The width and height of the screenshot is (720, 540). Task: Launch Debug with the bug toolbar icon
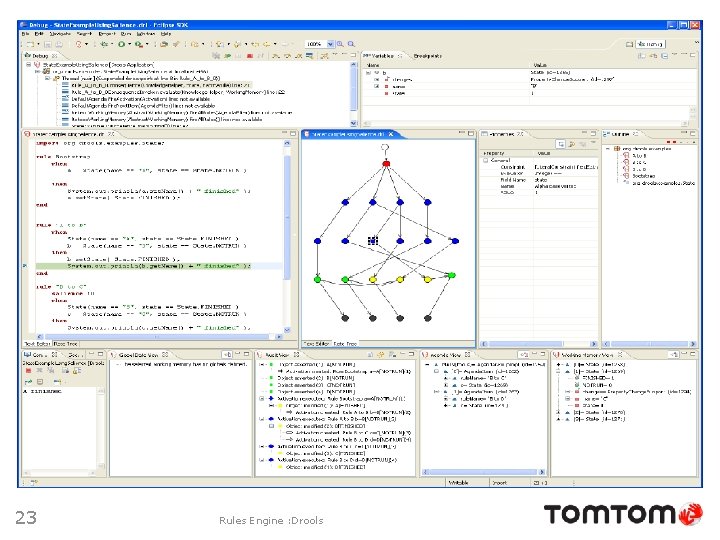[x=104, y=44]
